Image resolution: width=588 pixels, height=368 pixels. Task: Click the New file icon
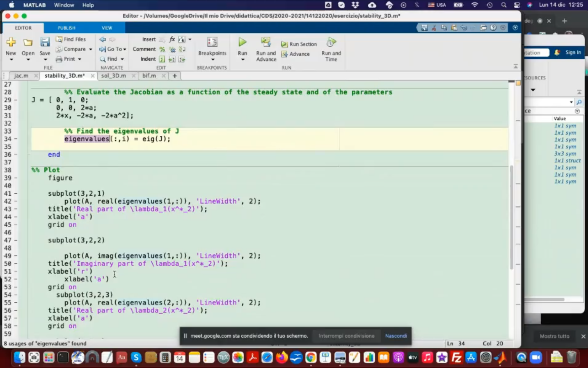coord(11,42)
